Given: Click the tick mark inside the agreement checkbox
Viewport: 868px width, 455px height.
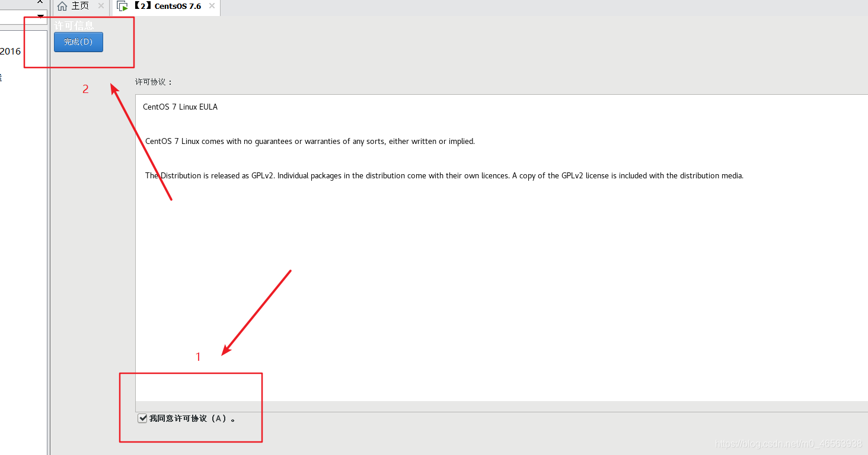Looking at the screenshot, I should coord(142,418).
